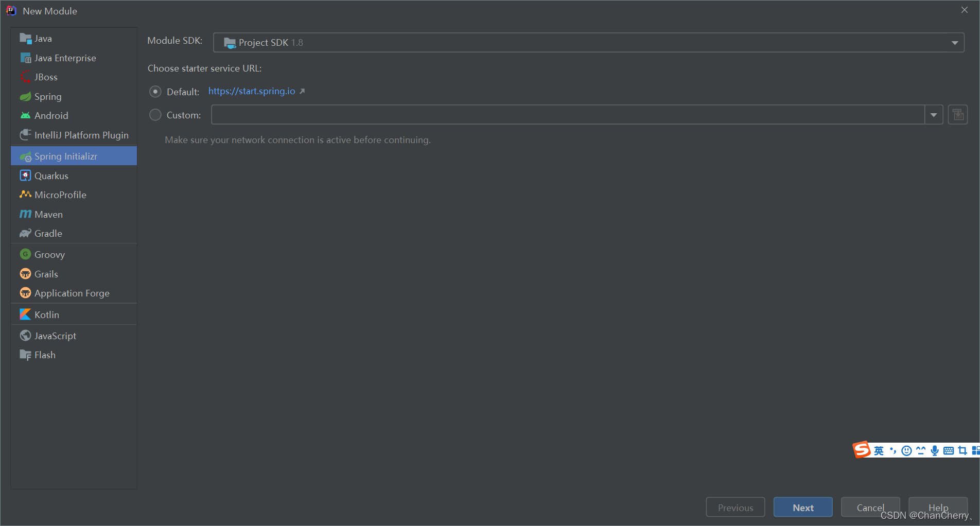Click the Kotlin K icon
Viewport: 980px width, 526px height.
[25, 315]
